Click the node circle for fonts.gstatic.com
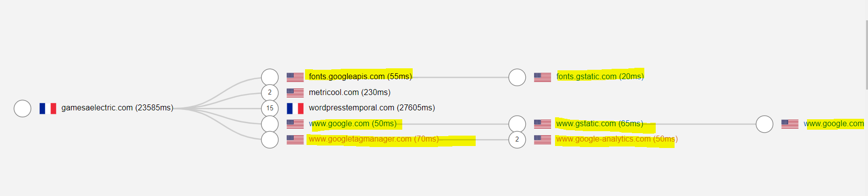The image size is (868, 196). click(517, 77)
